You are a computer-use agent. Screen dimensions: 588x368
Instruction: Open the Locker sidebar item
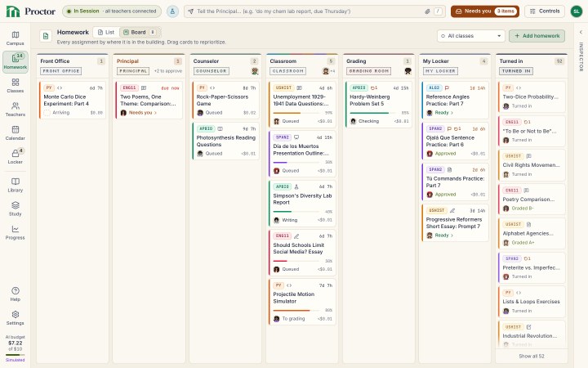coord(15,156)
